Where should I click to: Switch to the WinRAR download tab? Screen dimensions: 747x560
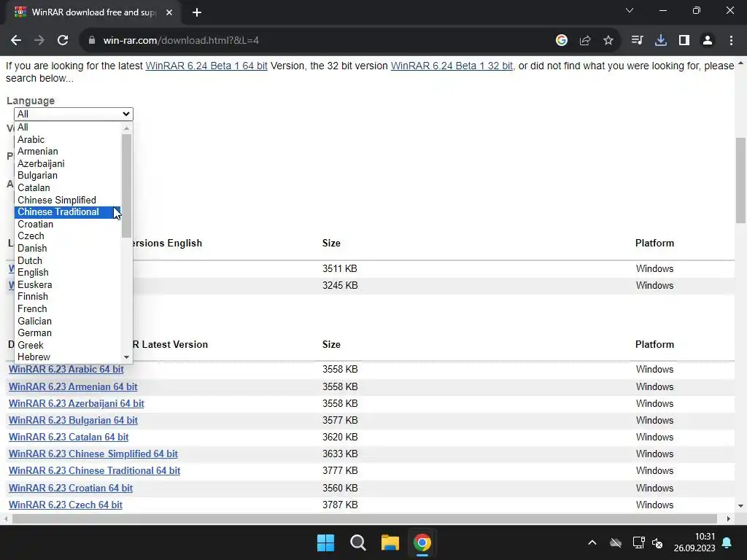coord(93,12)
